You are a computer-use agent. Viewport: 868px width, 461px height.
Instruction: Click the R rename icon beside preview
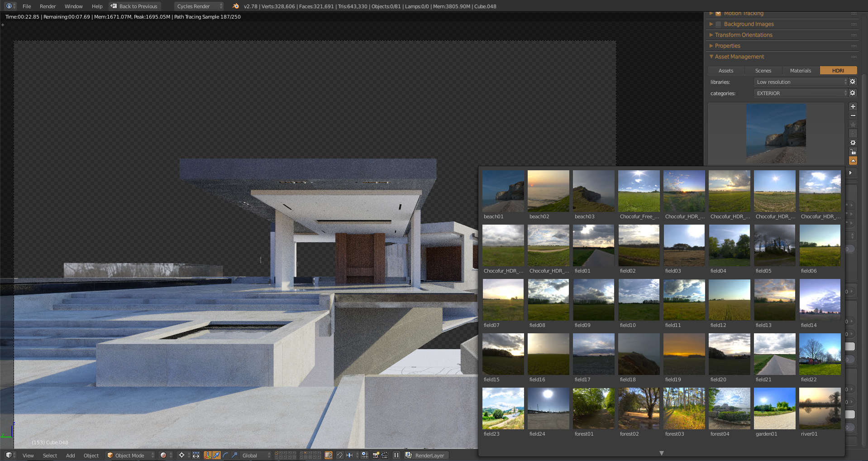pyautogui.click(x=853, y=134)
